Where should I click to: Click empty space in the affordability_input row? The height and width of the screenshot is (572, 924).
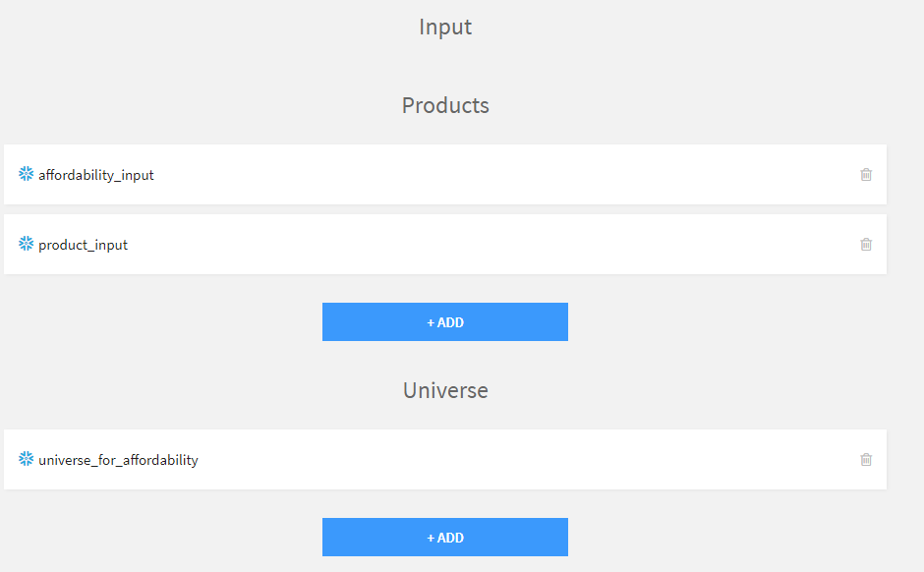(491, 175)
